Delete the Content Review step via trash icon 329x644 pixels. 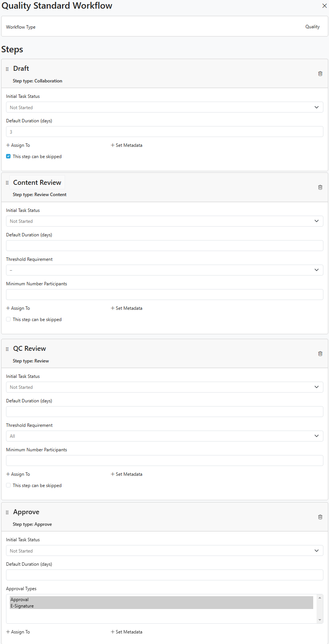click(x=320, y=187)
